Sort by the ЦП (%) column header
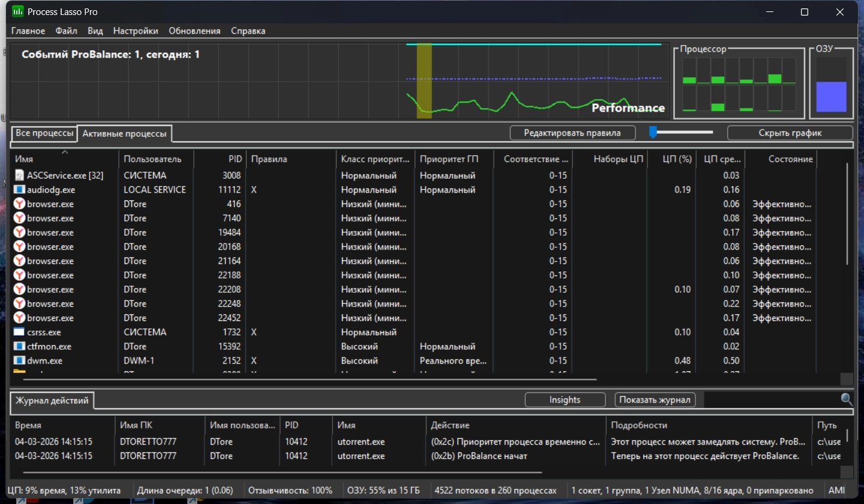The height and width of the screenshot is (504, 864). (677, 159)
